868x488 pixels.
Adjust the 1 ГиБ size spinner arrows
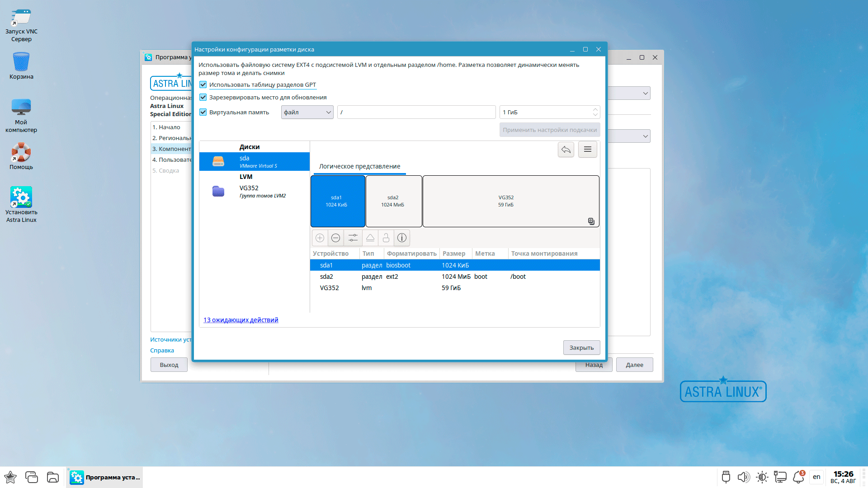pyautogui.click(x=595, y=112)
